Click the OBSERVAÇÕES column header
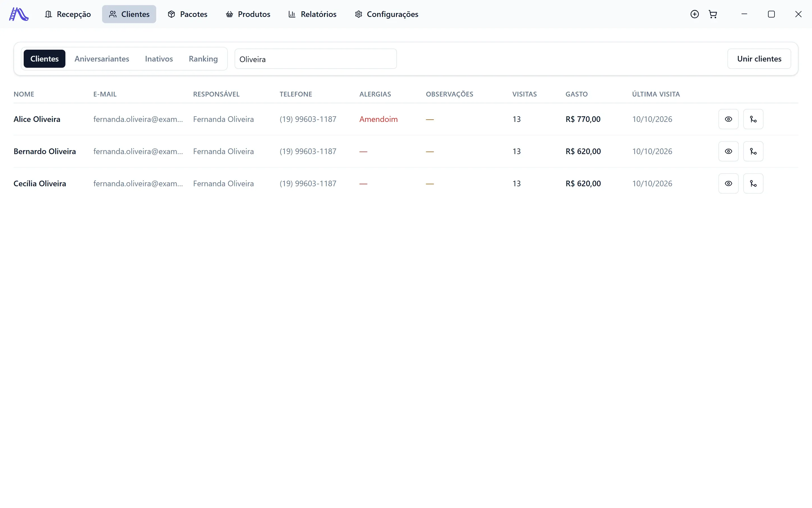 (449, 94)
